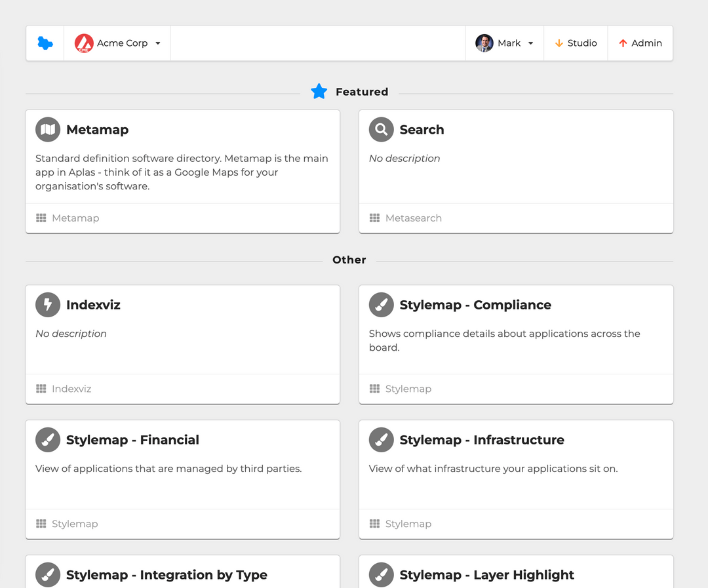Select the Metamap map icon

pos(47,129)
